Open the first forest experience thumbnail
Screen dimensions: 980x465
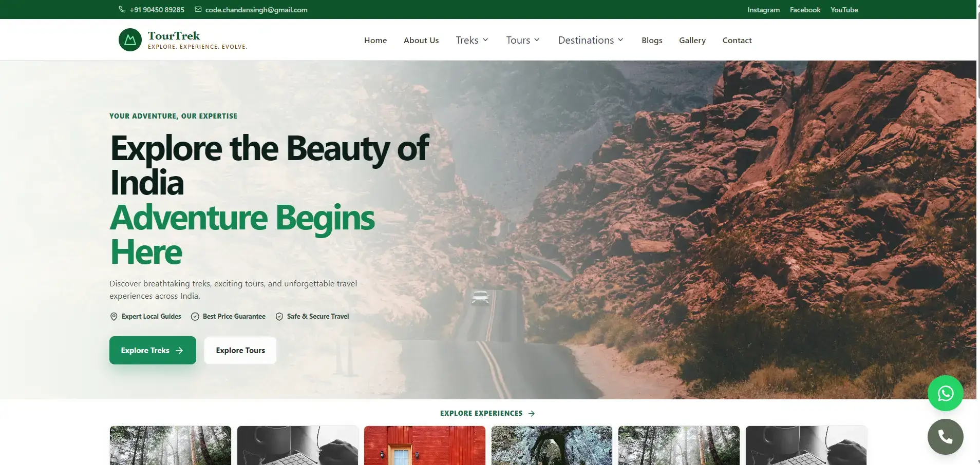coord(171,445)
